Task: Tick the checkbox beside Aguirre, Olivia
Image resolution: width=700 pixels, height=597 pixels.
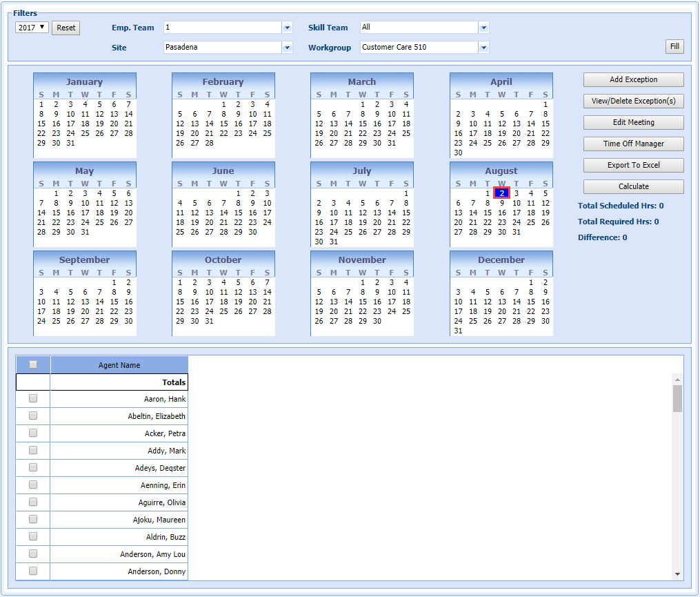Action: 33,502
